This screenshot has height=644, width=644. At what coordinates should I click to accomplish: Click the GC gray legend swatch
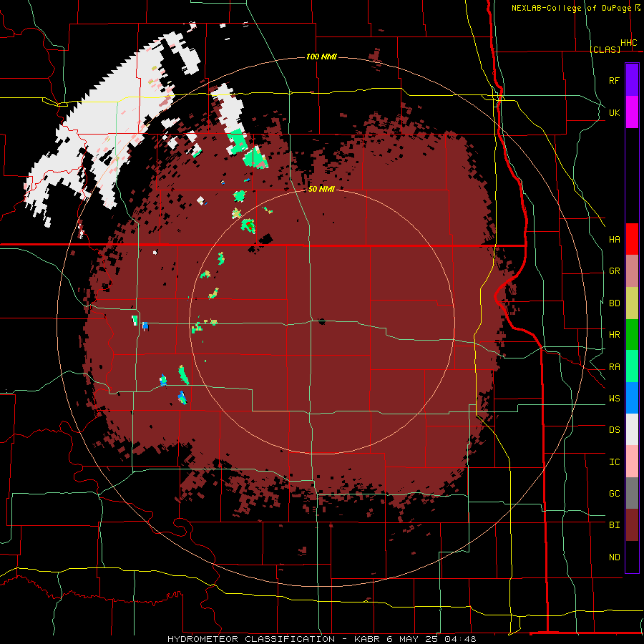point(632,493)
